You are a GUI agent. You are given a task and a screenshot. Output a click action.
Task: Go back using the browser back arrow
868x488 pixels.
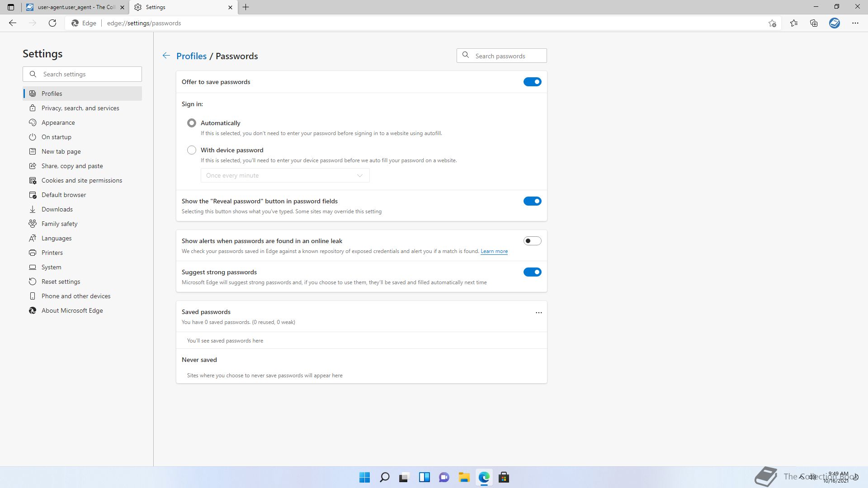click(13, 23)
